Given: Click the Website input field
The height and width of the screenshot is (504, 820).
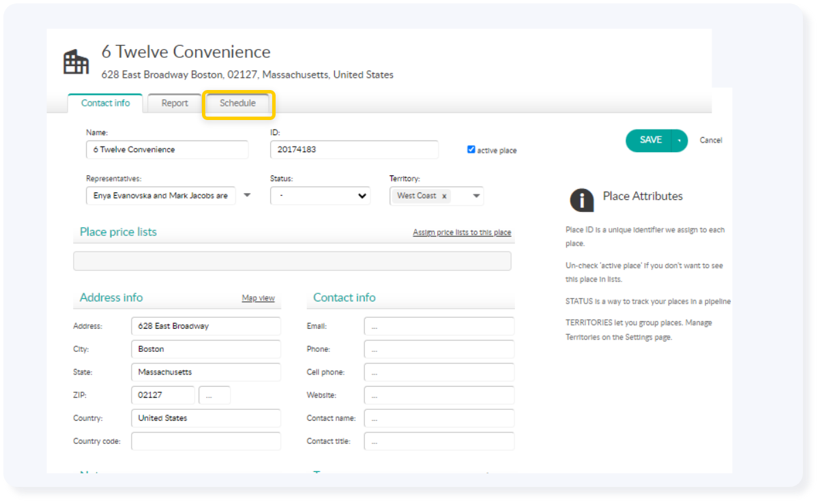Looking at the screenshot, I should (x=439, y=395).
